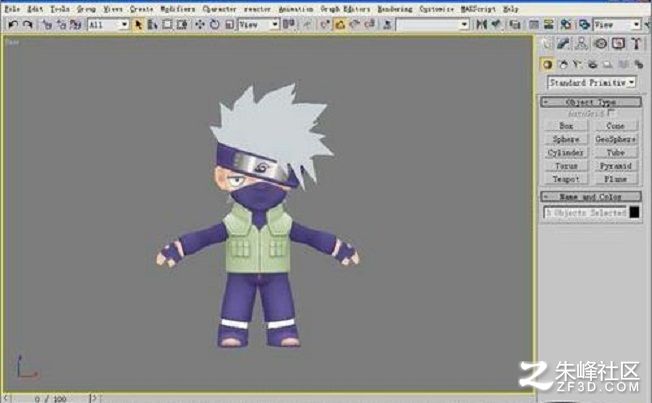Activate the Select and Move tool
The width and height of the screenshot is (652, 403).
[x=200, y=25]
